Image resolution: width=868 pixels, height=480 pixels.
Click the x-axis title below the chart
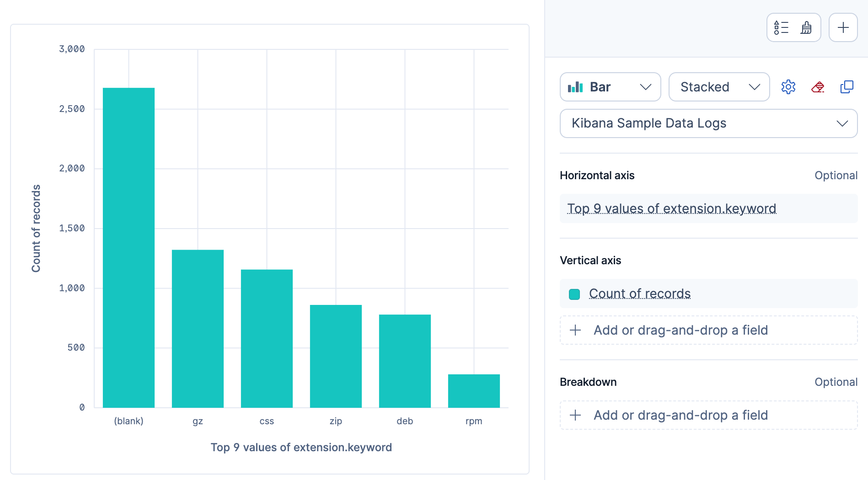coord(301,447)
